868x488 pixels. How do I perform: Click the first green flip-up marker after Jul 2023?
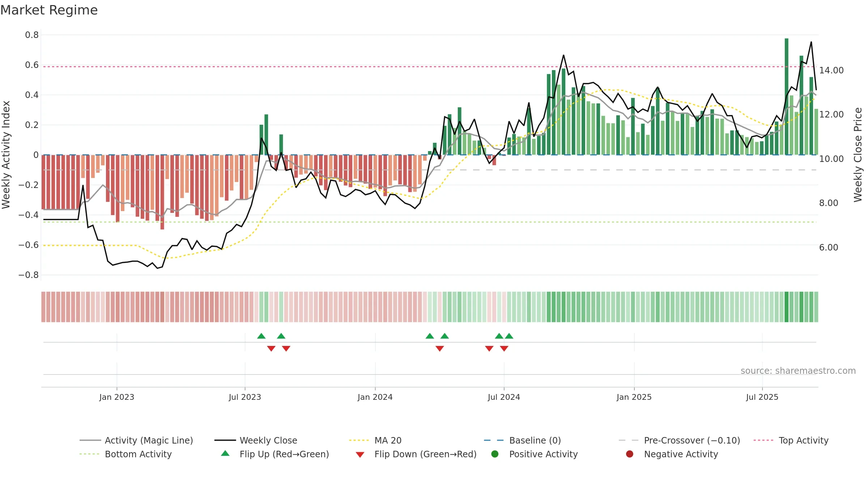261,336
